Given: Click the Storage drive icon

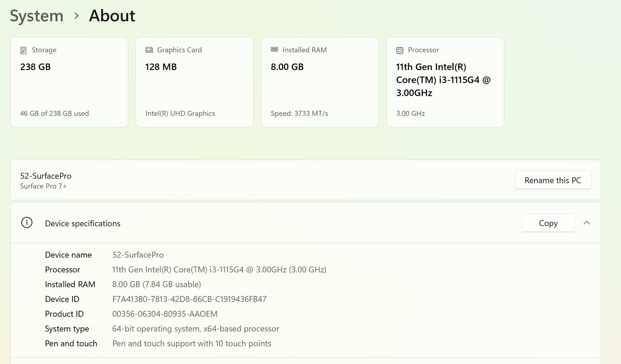Looking at the screenshot, I should click(x=23, y=50).
